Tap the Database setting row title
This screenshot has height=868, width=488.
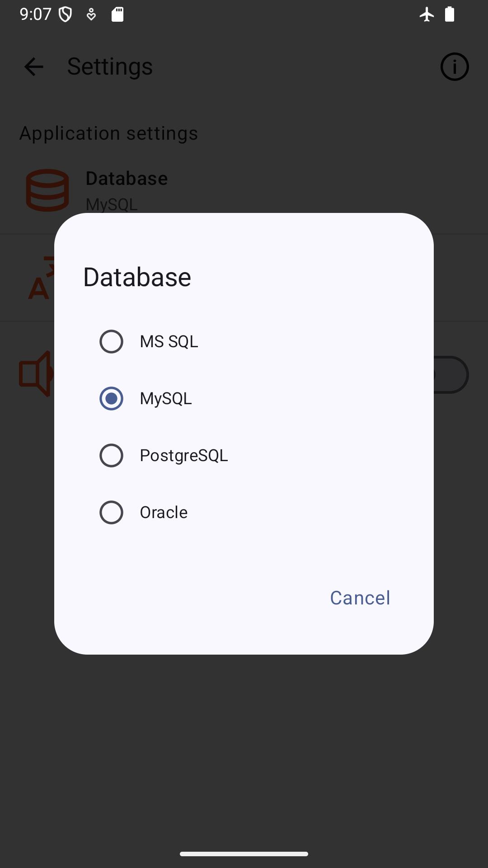[127, 179]
